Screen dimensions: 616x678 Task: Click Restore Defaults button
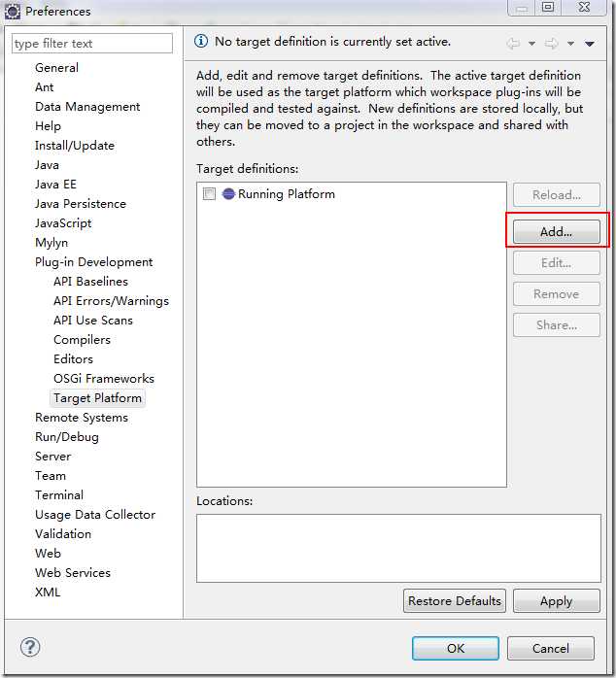coord(455,600)
